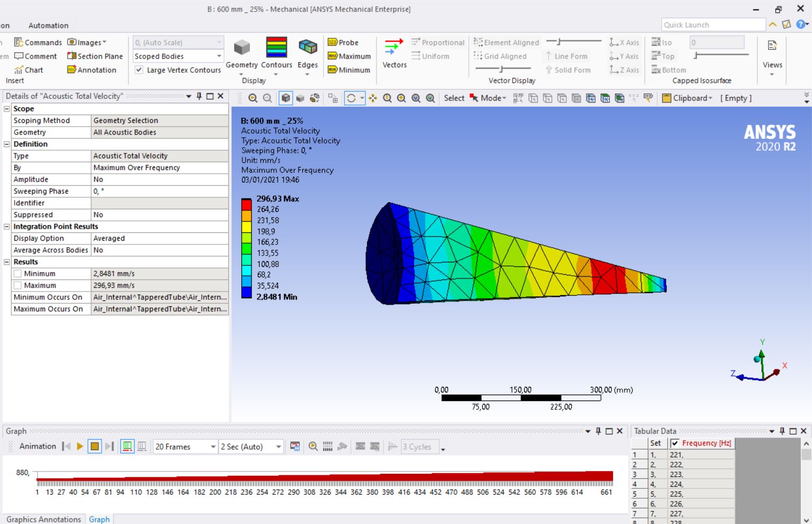Toggle the Frequency [Hz] column checkbox
This screenshot has width=812, height=524.
click(675, 443)
